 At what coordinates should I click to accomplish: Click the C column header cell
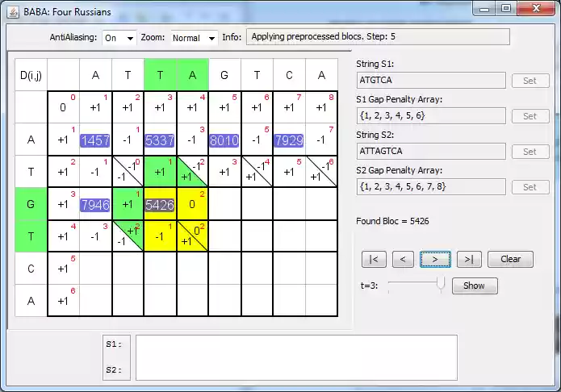click(289, 75)
